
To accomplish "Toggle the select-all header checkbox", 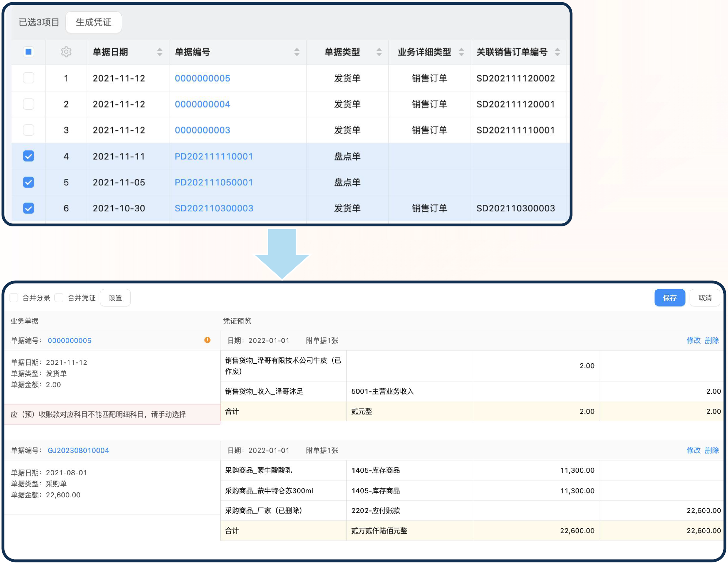I will pyautogui.click(x=29, y=52).
